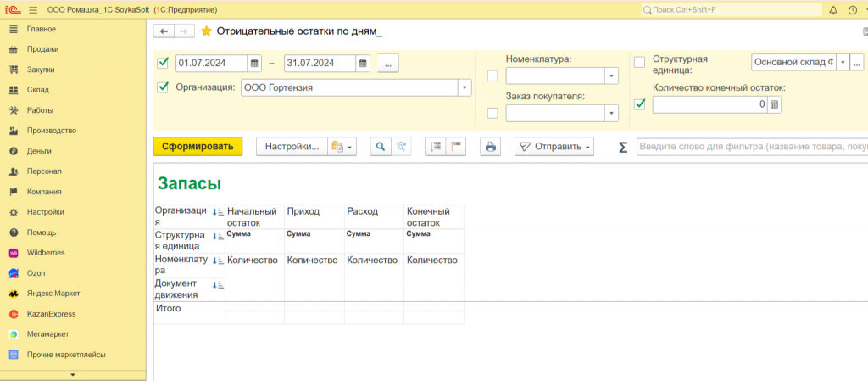This screenshot has height=381, width=868.
Task: Open notifications bell icon
Action: tap(833, 9)
